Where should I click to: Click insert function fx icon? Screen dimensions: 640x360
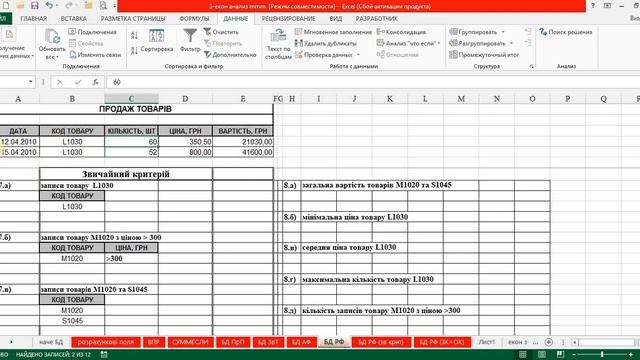click(x=95, y=82)
